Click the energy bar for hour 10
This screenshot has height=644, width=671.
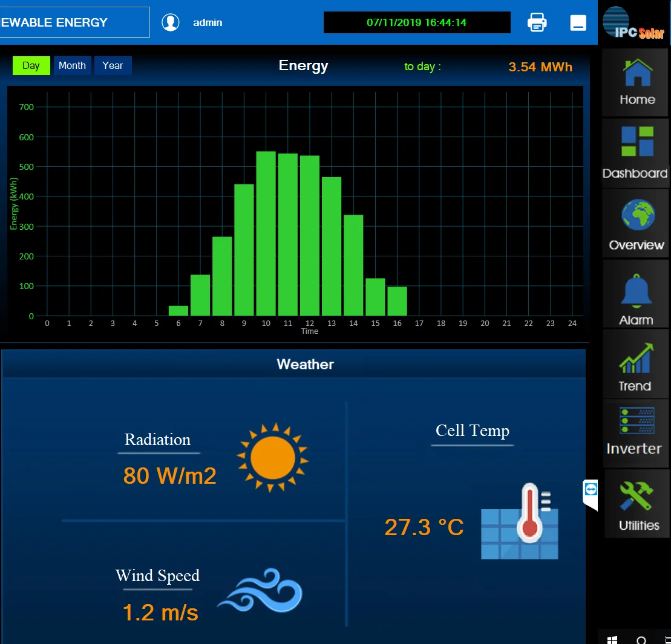266,233
